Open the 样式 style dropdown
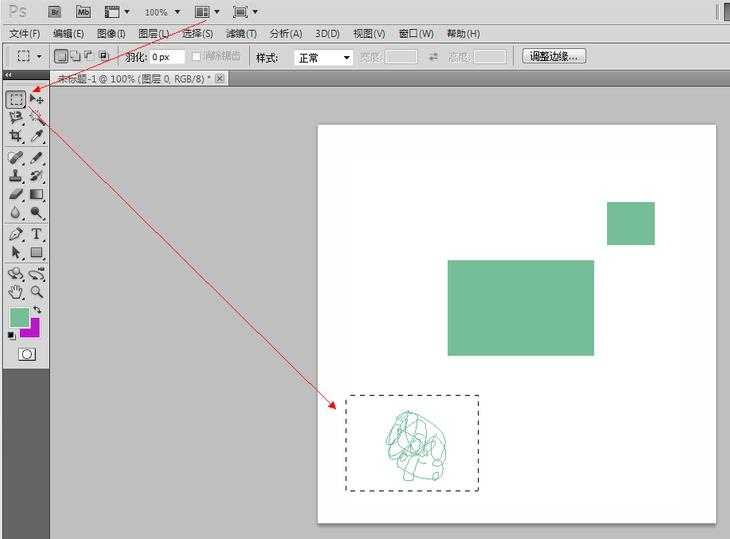730x539 pixels. coord(324,57)
